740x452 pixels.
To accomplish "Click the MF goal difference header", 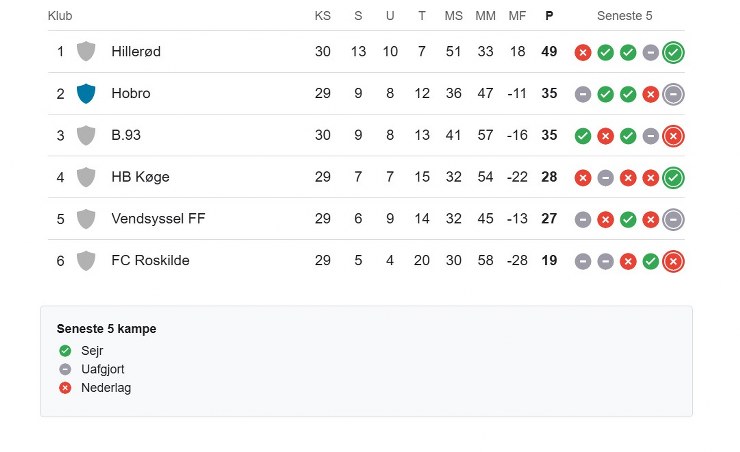I will 517,16.
